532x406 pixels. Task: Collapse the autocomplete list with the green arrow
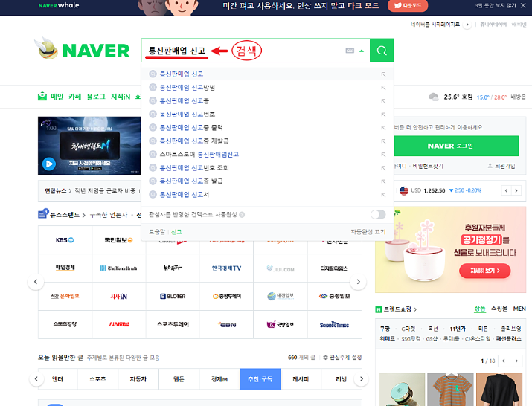point(362,51)
